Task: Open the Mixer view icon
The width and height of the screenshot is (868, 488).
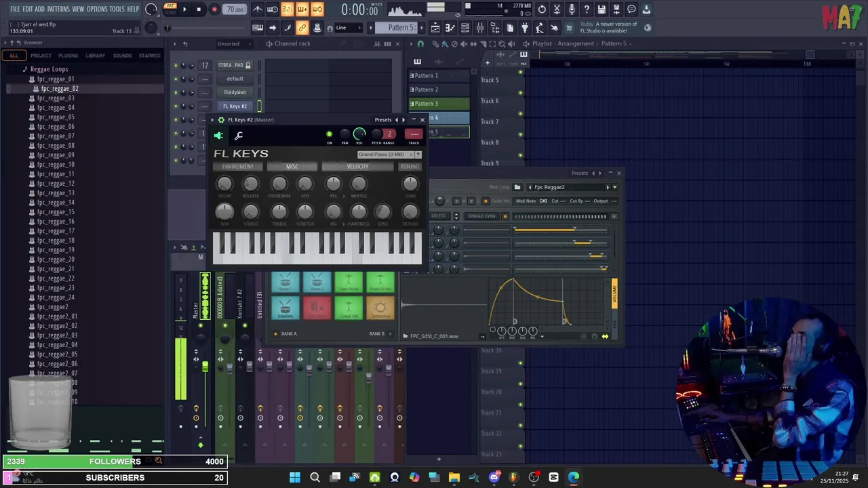Action: point(480,28)
